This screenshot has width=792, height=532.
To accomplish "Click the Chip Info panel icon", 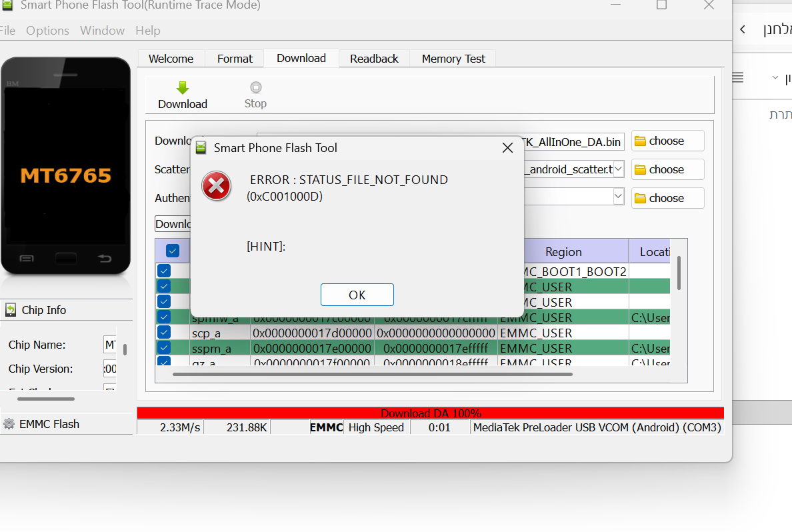I will tap(11, 310).
